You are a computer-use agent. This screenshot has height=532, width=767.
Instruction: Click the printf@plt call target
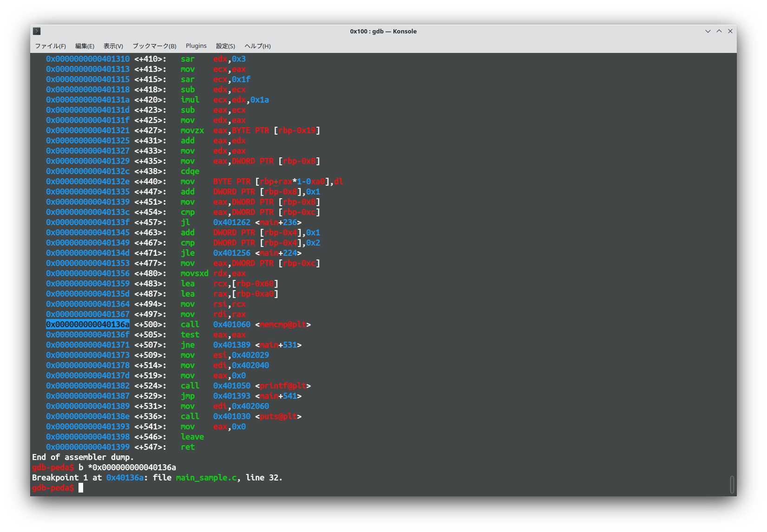pyautogui.click(x=282, y=386)
